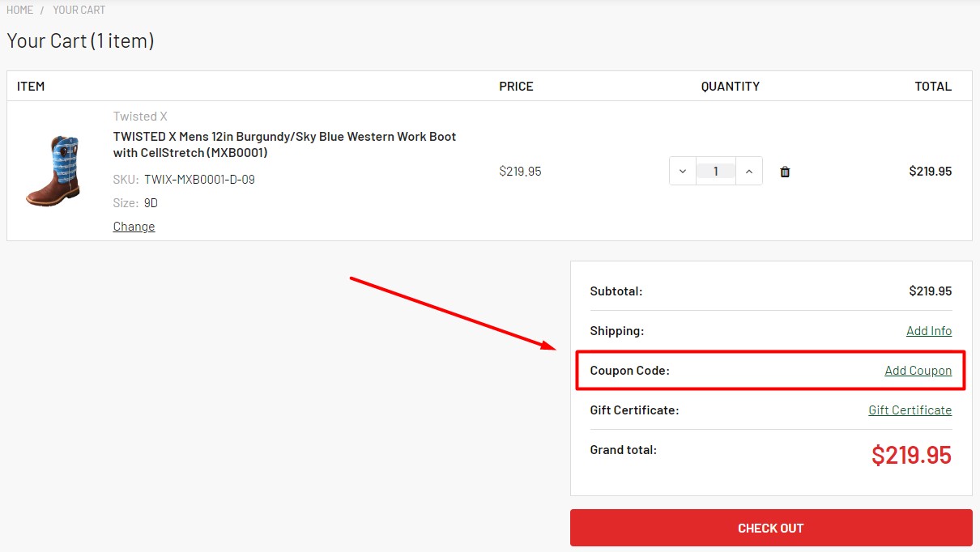Click the Grand total amount
980x552 pixels.
tap(910, 455)
